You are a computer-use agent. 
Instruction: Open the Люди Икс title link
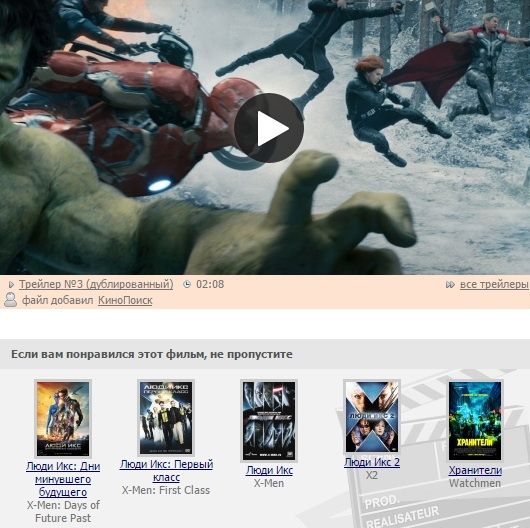269,470
